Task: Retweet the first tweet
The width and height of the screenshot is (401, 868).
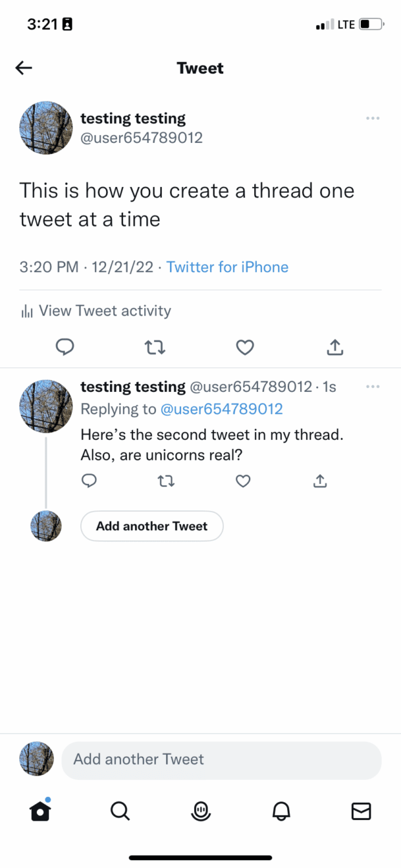Action: tap(155, 347)
